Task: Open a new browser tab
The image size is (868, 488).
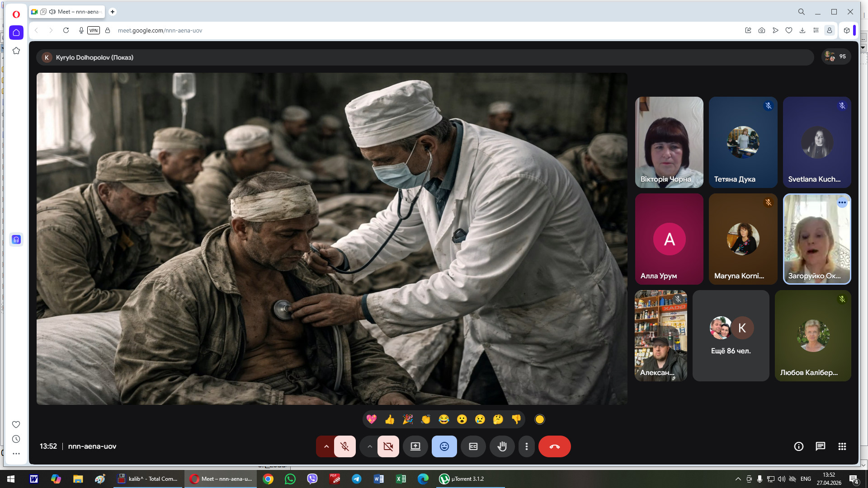Action: 113,12
